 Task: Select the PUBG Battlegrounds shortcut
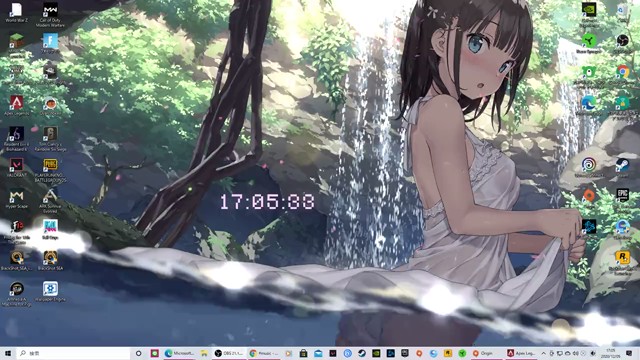pos(50,170)
